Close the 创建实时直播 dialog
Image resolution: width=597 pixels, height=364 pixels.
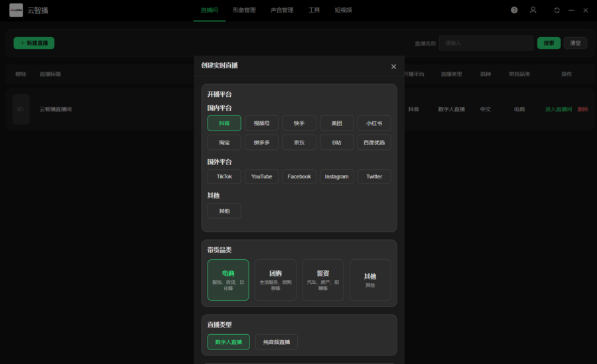click(393, 66)
